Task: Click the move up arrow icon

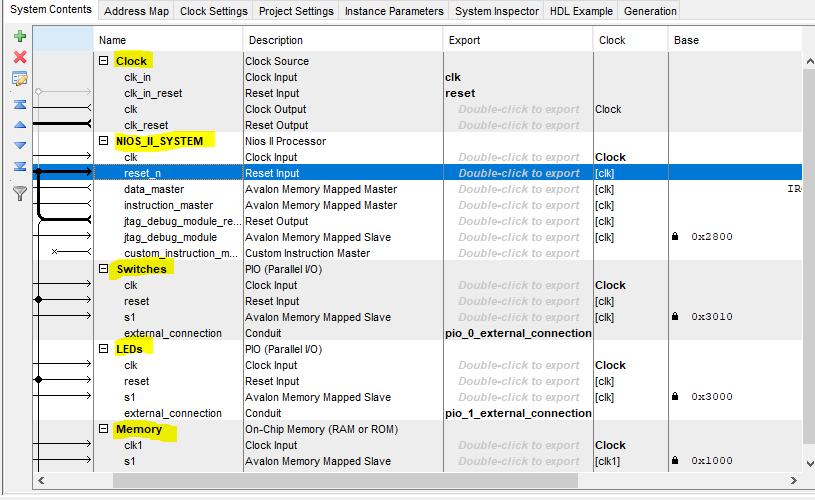Action: (20, 125)
